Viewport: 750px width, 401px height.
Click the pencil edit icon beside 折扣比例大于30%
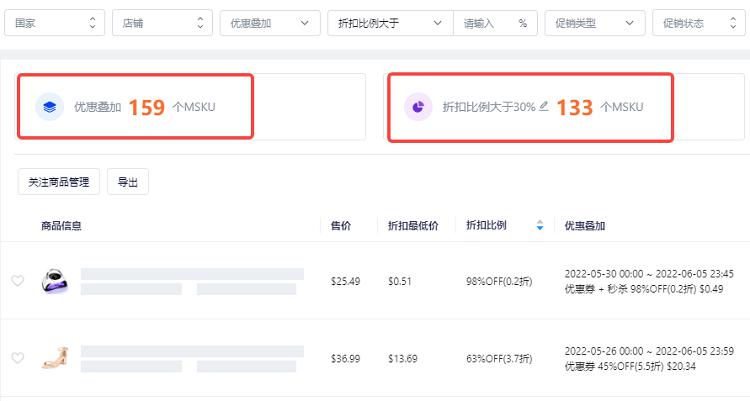coord(544,106)
